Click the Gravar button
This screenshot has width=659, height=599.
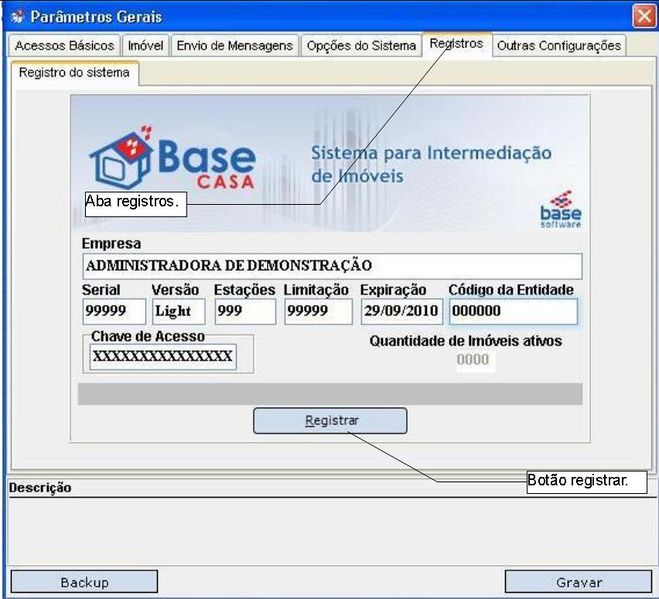coord(578,582)
